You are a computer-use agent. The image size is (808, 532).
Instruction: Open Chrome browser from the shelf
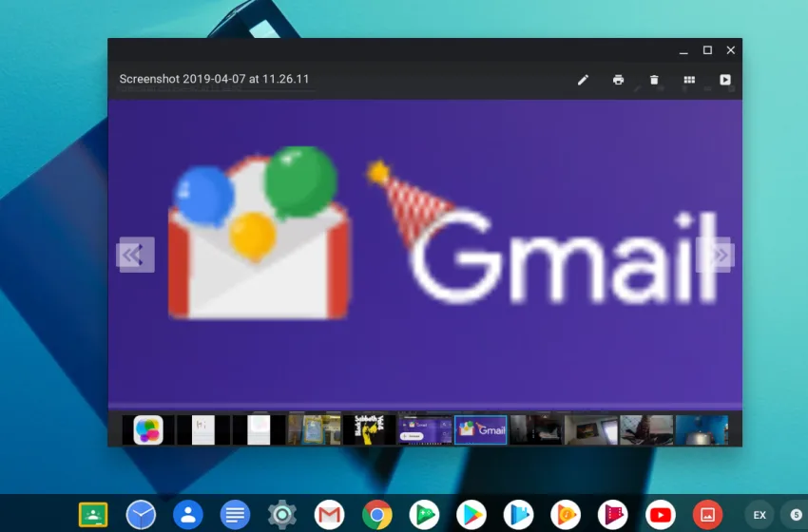(377, 515)
